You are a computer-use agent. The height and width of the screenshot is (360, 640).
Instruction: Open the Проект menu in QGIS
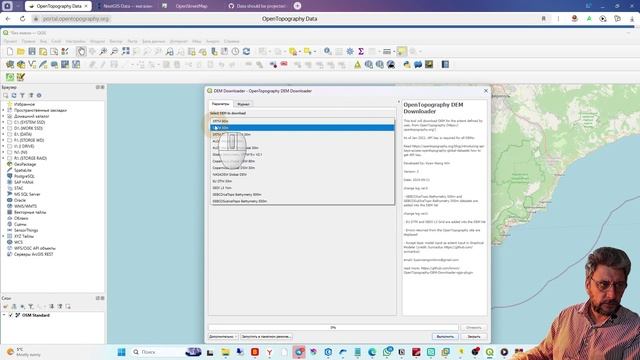click(10, 41)
